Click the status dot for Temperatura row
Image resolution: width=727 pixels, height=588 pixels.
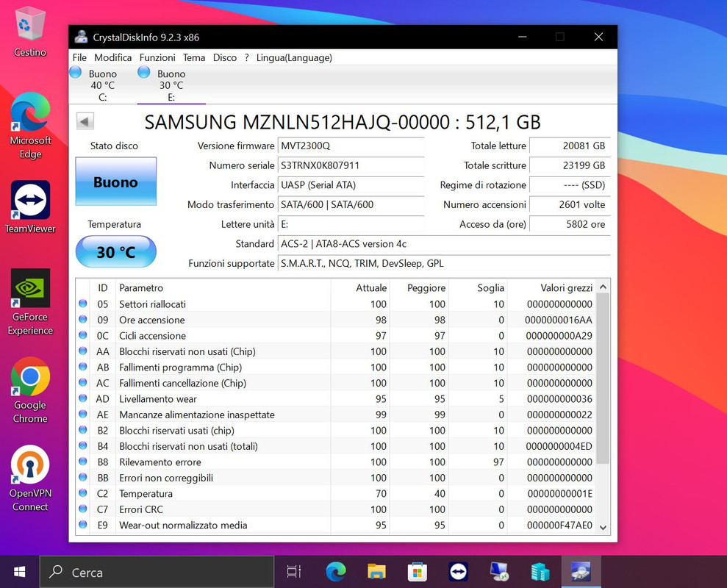[83, 493]
